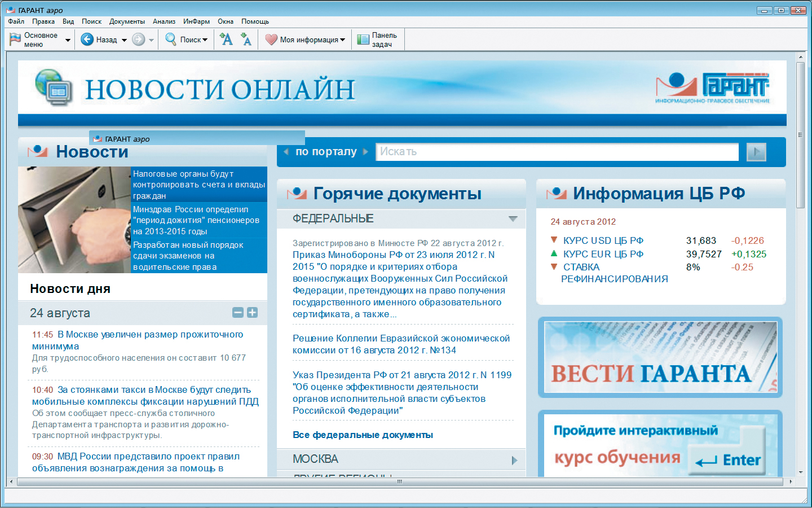The height and width of the screenshot is (508, 812).
Task: Open МВД России проект правил news
Action: pyautogui.click(x=136, y=462)
